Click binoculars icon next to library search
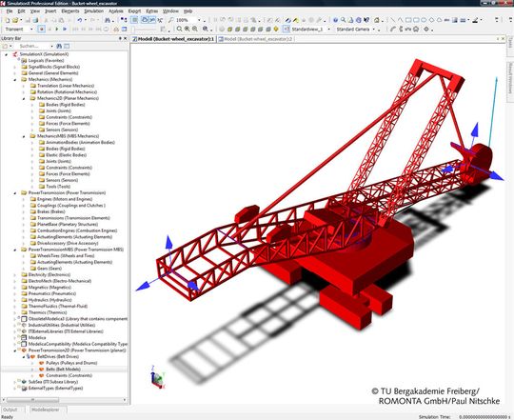514x420 pixels. pyautogui.click(x=59, y=46)
